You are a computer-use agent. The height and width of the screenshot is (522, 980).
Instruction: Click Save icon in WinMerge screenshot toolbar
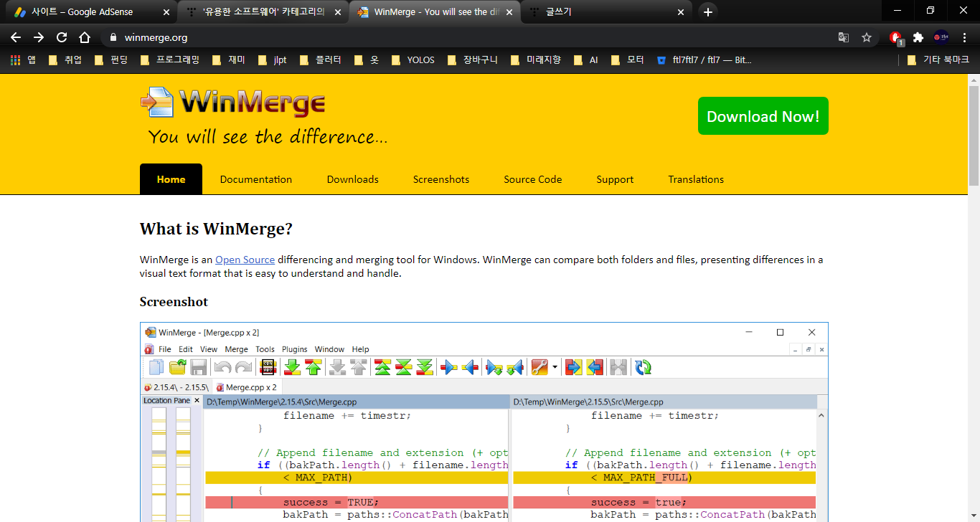click(x=199, y=368)
